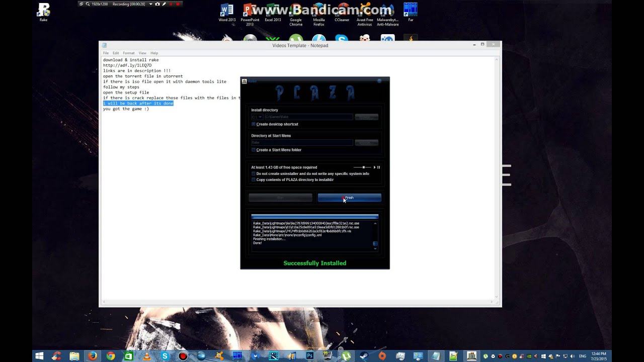Open the Notepad View menu
Screen dimensions: 644x362
[142, 53]
